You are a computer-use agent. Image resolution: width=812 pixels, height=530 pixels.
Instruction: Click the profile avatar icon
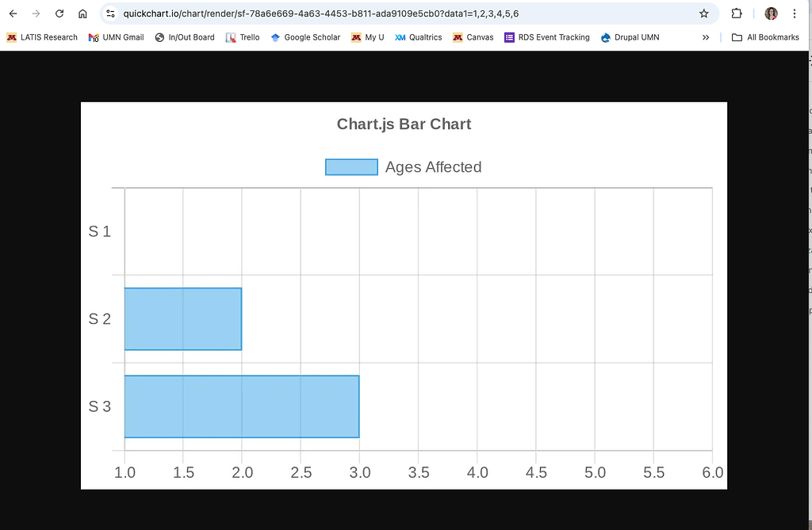770,13
